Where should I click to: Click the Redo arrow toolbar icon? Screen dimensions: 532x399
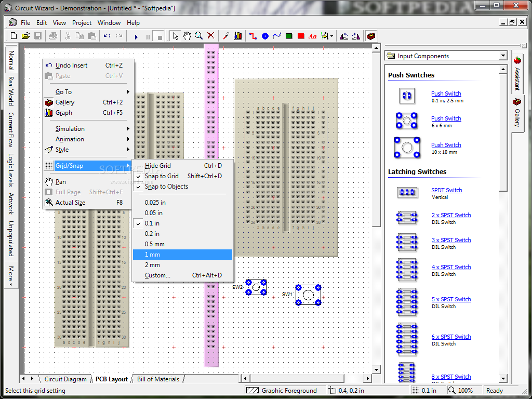119,36
